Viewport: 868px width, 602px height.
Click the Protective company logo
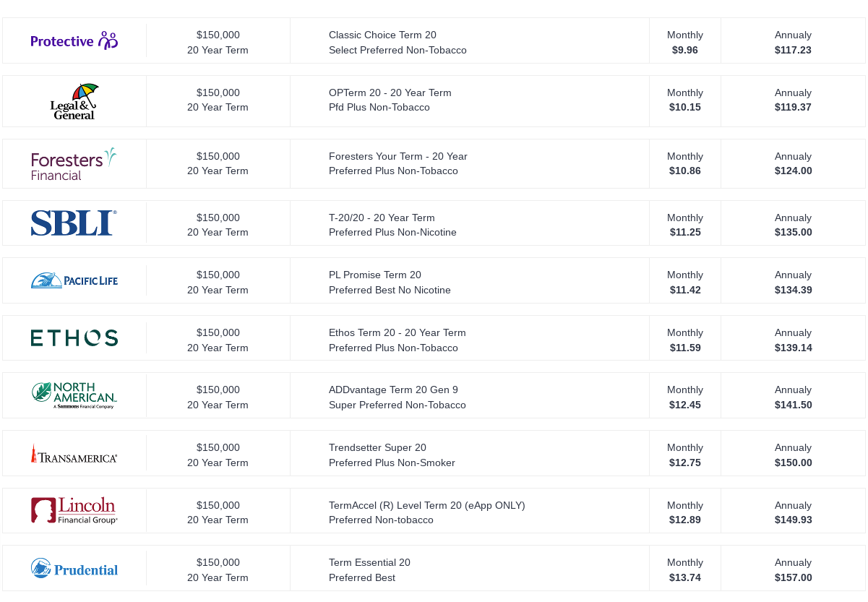74,40
